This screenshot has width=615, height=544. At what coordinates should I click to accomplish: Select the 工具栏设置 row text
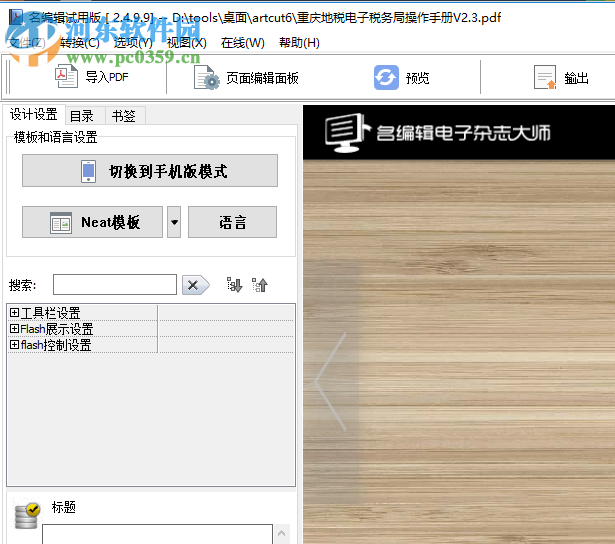coord(50,313)
